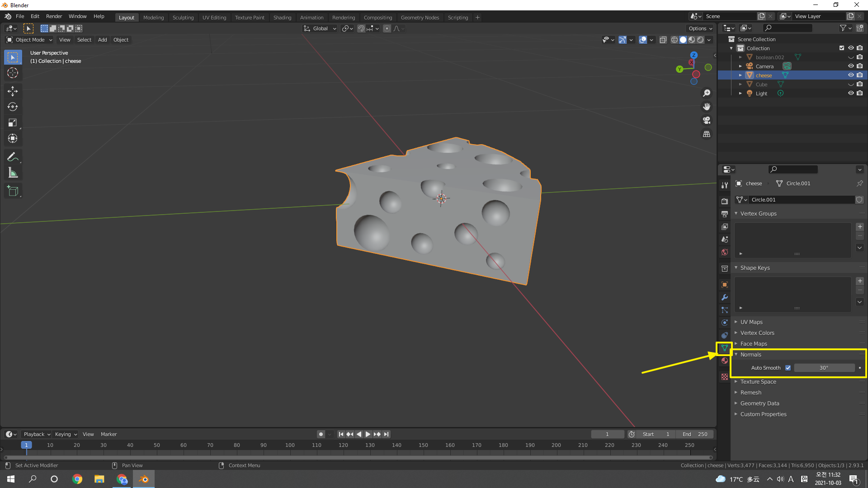868x488 pixels.
Task: Click the End frame field
Action: (695, 434)
